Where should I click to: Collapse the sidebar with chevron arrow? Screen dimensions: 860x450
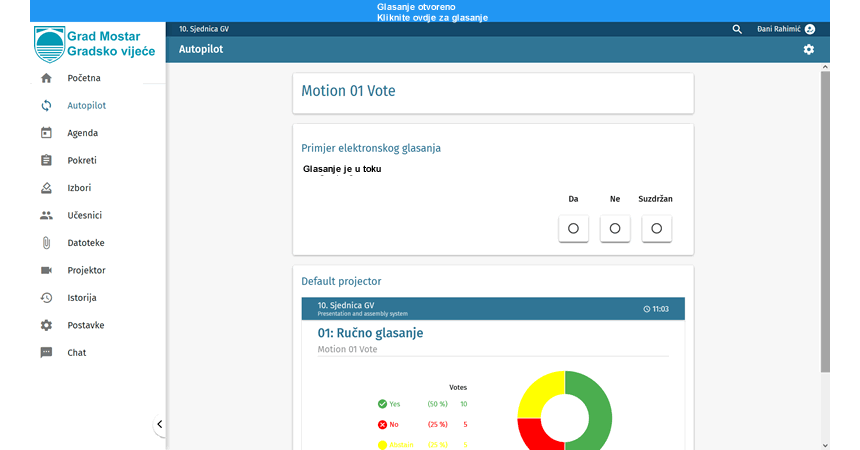coord(159,425)
